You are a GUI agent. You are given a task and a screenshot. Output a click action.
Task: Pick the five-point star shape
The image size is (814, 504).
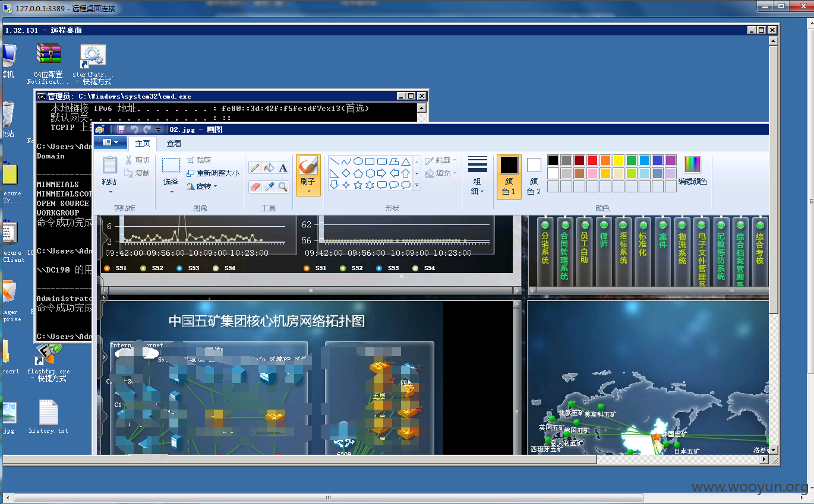(358, 185)
